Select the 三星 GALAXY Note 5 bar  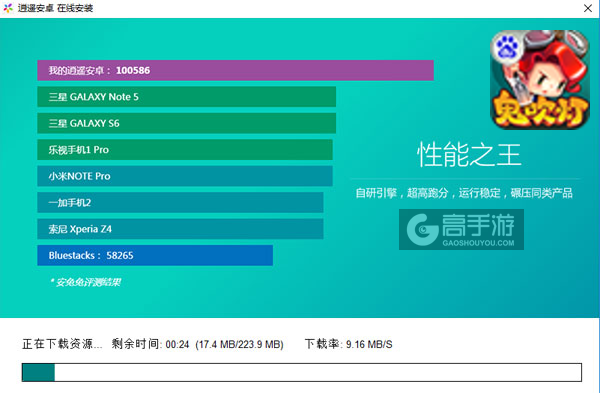click(x=186, y=97)
